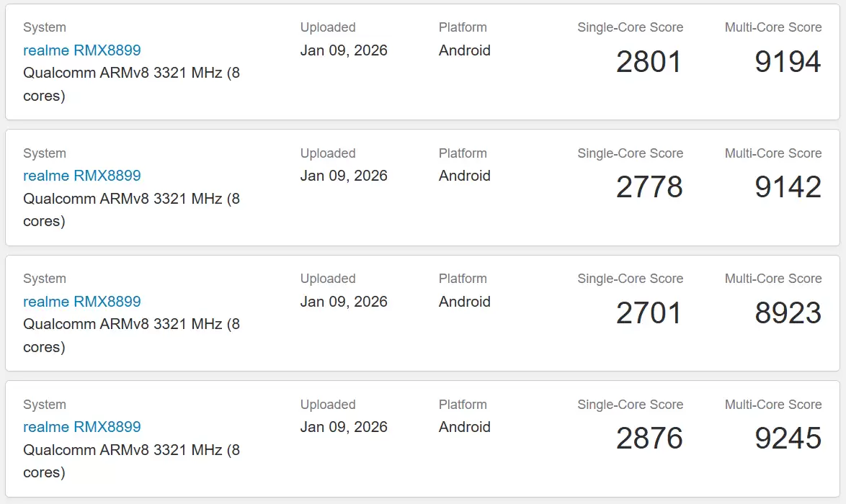Viewport: 846px width, 504px height.
Task: Click the single-core score 2701
Action: (649, 313)
